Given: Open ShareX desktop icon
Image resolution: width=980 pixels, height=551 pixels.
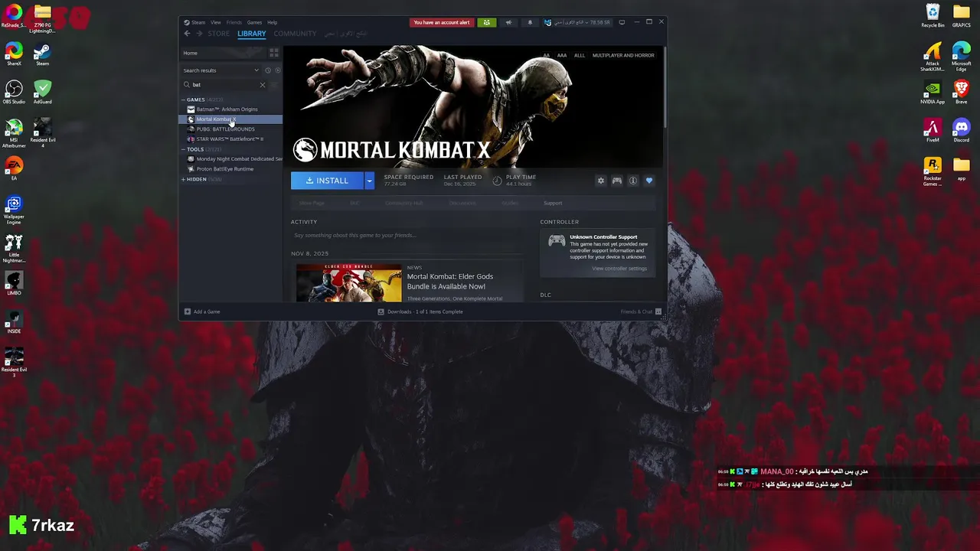Looking at the screenshot, I should (x=14, y=55).
